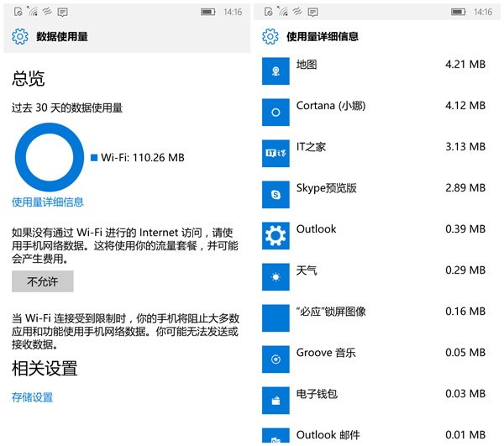This screenshot has height=446, width=504.
Task: Click the 3.13 MB usage value
Action: [x=465, y=146]
